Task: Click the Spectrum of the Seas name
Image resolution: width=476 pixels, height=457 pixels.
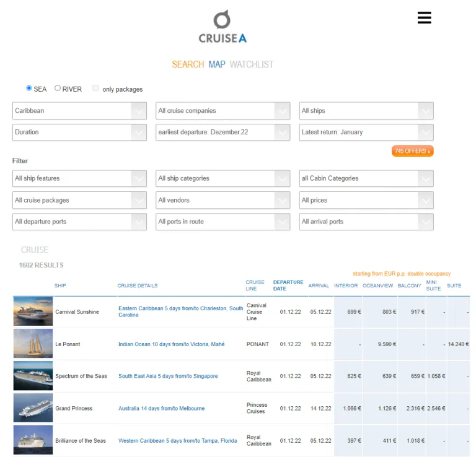Action: click(x=81, y=376)
